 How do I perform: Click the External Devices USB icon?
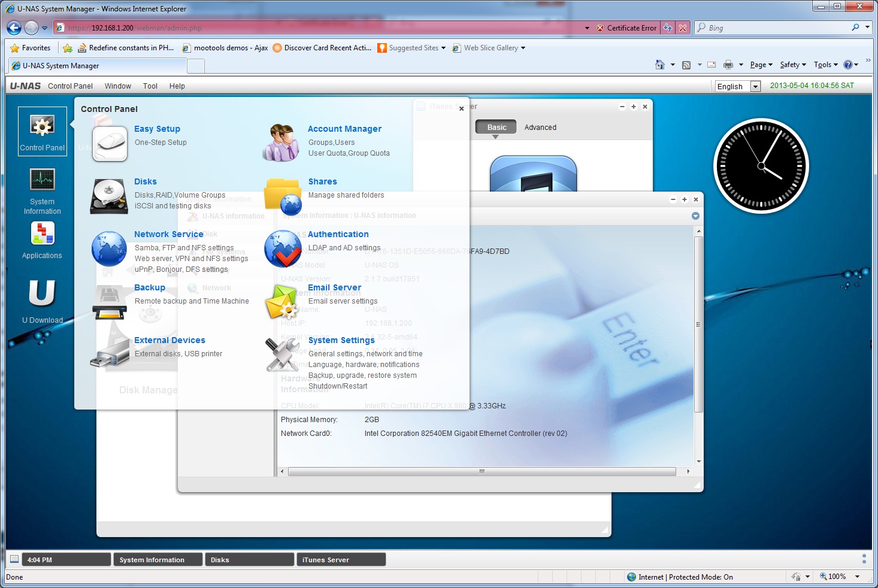click(110, 353)
